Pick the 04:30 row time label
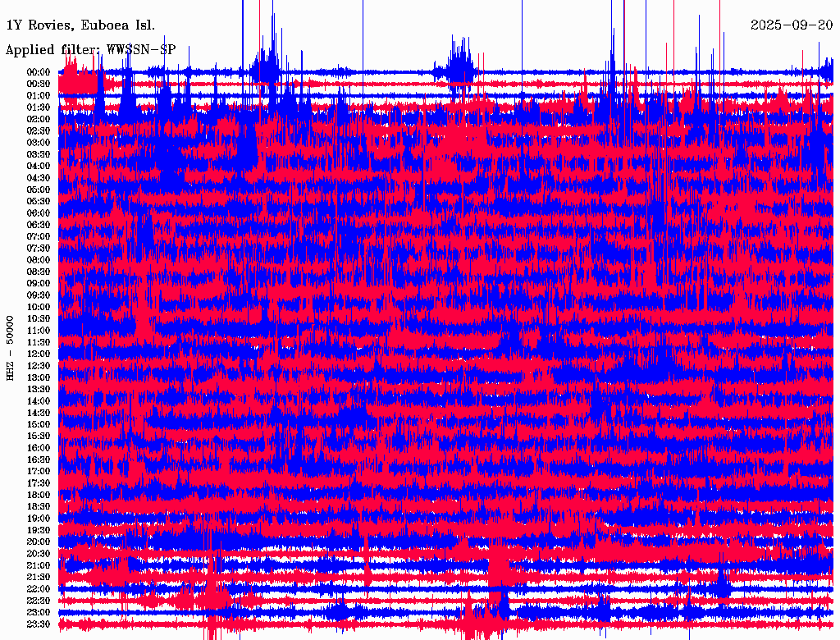Screen dimensions: 840x640 39,178
